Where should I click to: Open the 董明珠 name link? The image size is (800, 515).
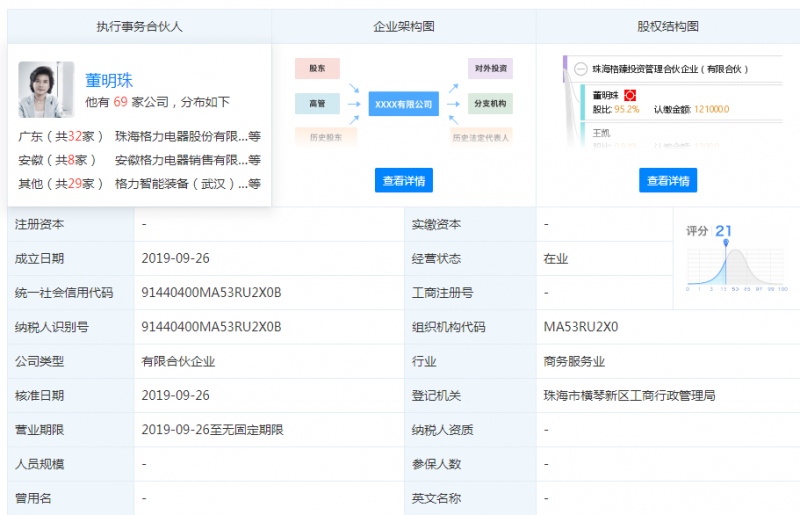pos(109,81)
